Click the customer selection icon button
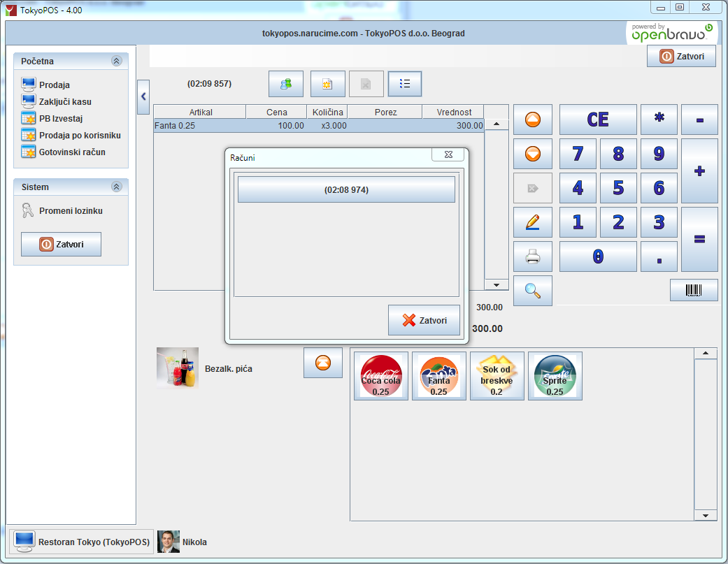 [286, 84]
